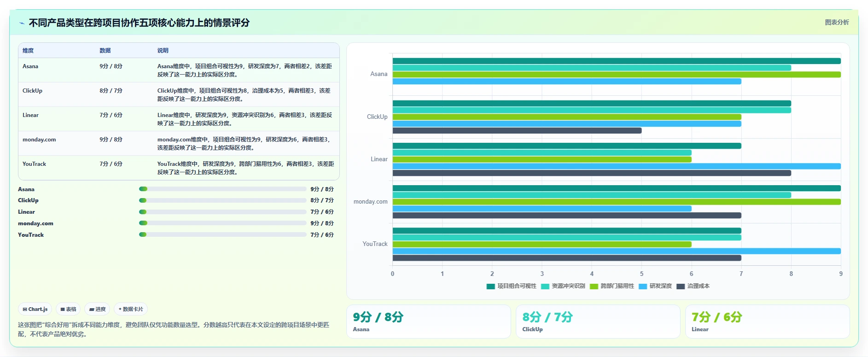This screenshot has height=357, width=868.
Task: Click the light teal 资源冲突识别 bar for ClickUp
Action: coord(592,110)
